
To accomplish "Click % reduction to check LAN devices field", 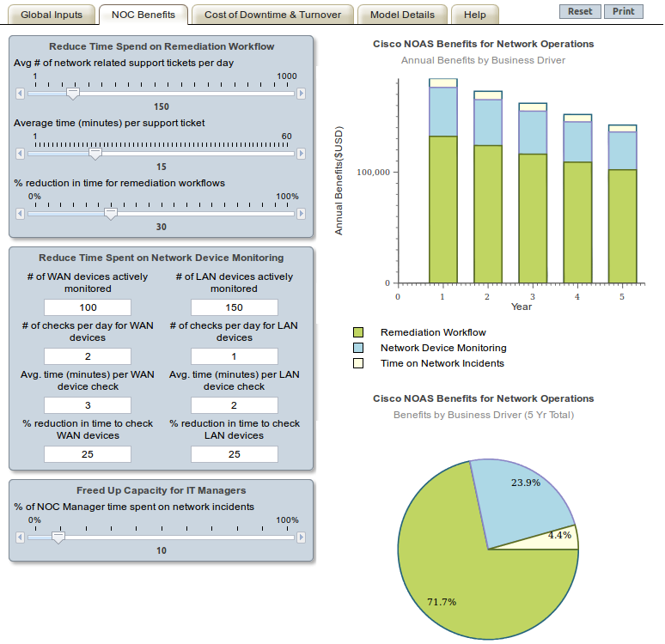I will [x=234, y=454].
